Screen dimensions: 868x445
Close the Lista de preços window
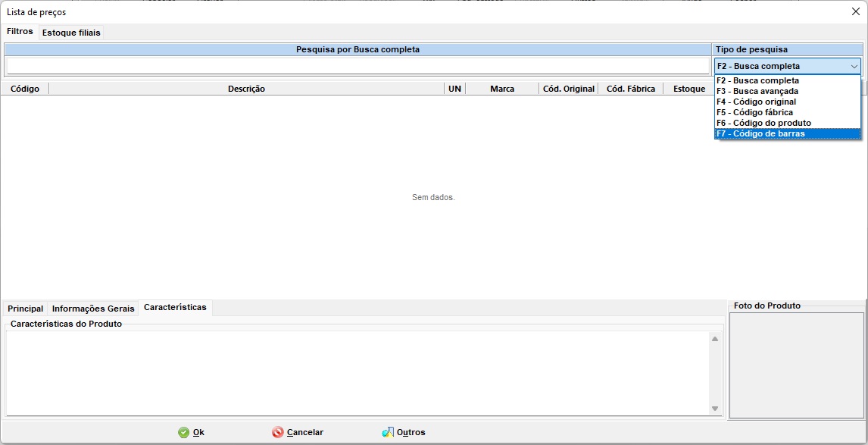pos(855,11)
